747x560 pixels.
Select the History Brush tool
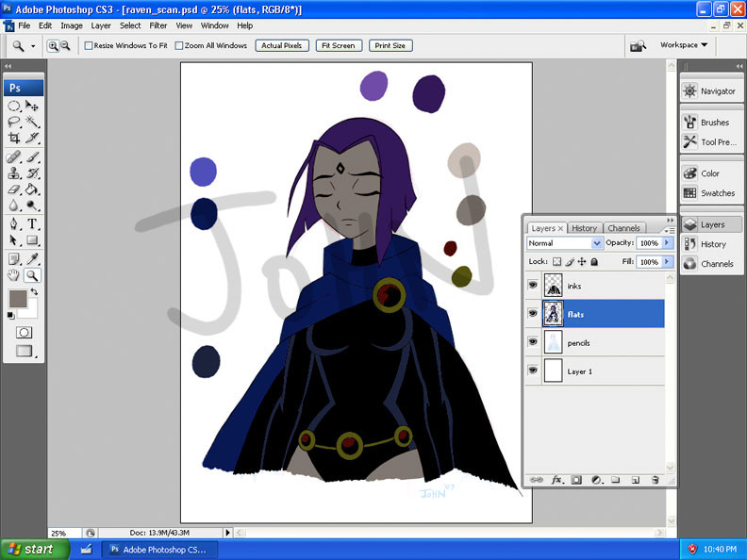click(x=32, y=173)
